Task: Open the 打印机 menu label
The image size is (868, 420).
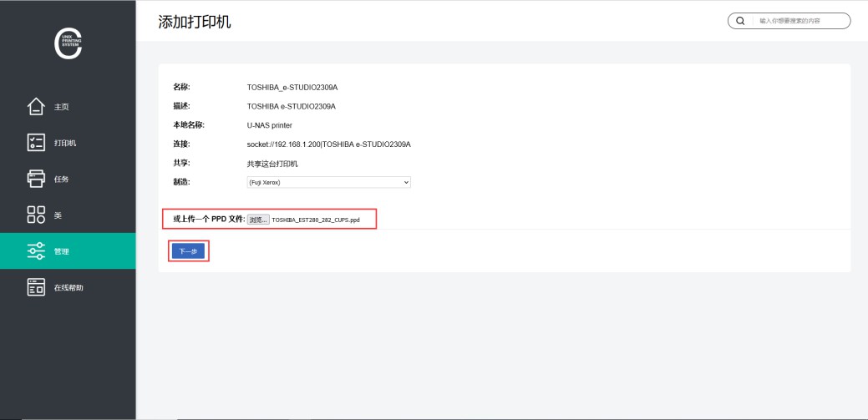Action: [65, 143]
